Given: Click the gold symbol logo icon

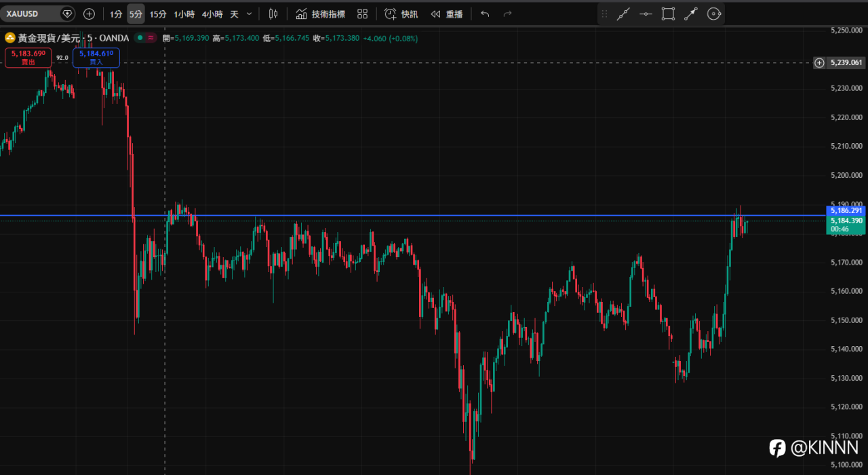Looking at the screenshot, I should [10, 39].
